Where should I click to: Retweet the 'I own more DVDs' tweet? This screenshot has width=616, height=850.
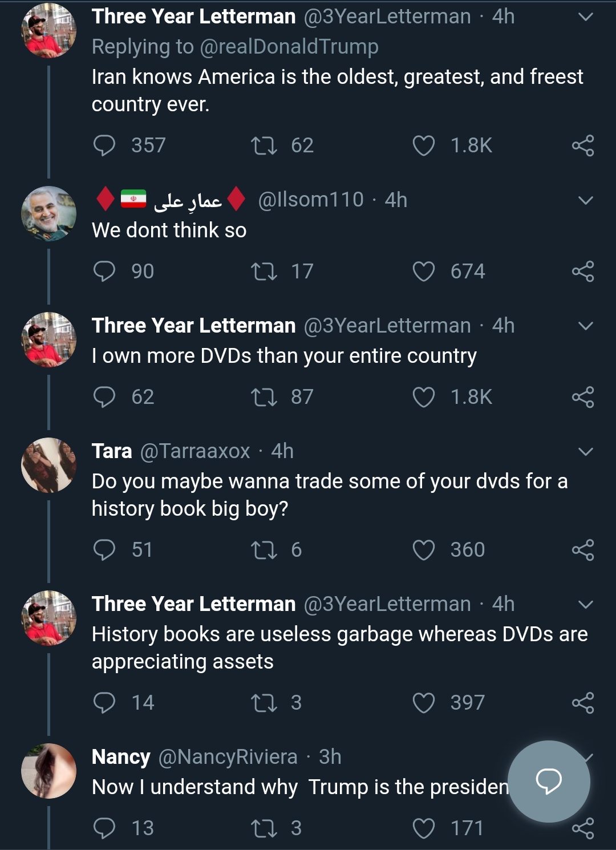(264, 397)
